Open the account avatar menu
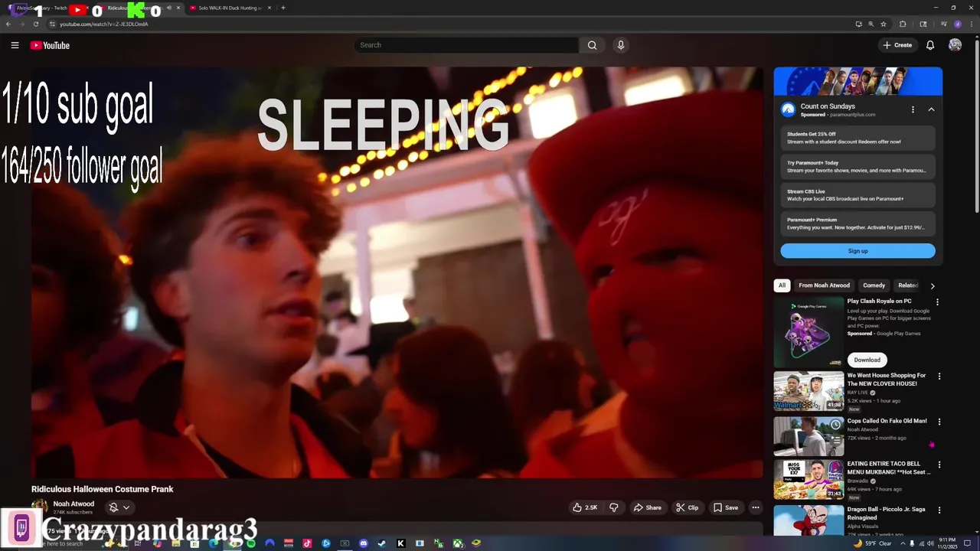Viewport: 980px width, 551px height. click(955, 45)
